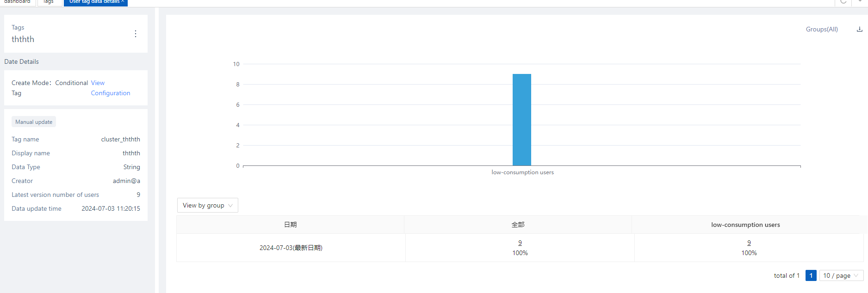Open the user count link under the 全部 column
This screenshot has width=868, height=293.
(520, 243)
